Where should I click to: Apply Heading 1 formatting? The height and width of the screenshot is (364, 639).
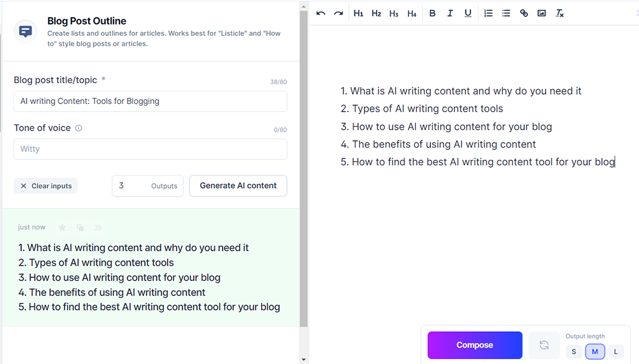pyautogui.click(x=359, y=13)
